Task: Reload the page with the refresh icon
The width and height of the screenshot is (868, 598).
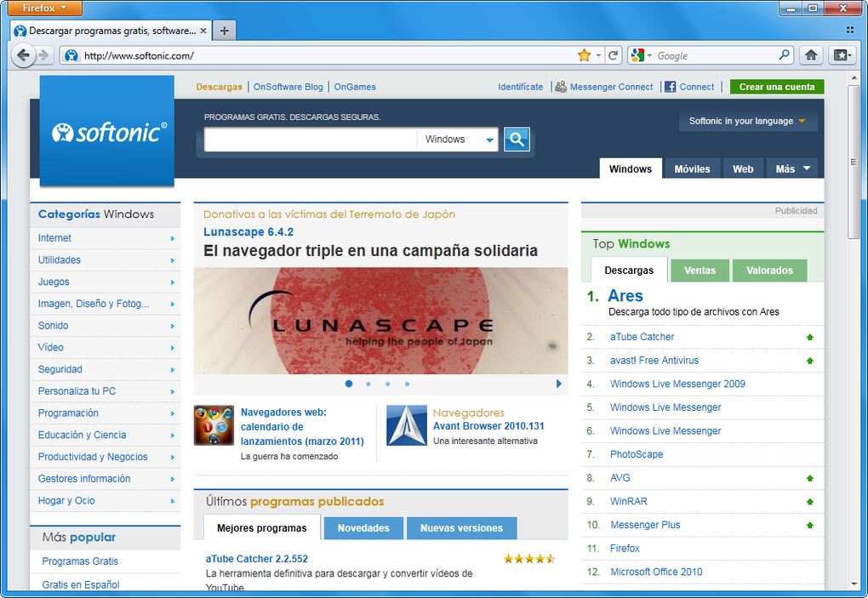Action: click(613, 55)
